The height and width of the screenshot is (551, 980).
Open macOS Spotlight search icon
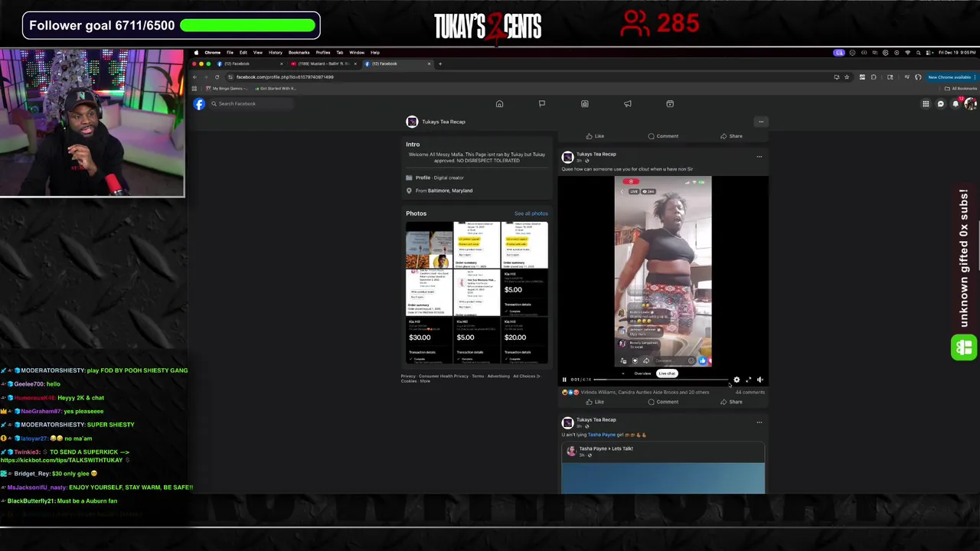[918, 53]
